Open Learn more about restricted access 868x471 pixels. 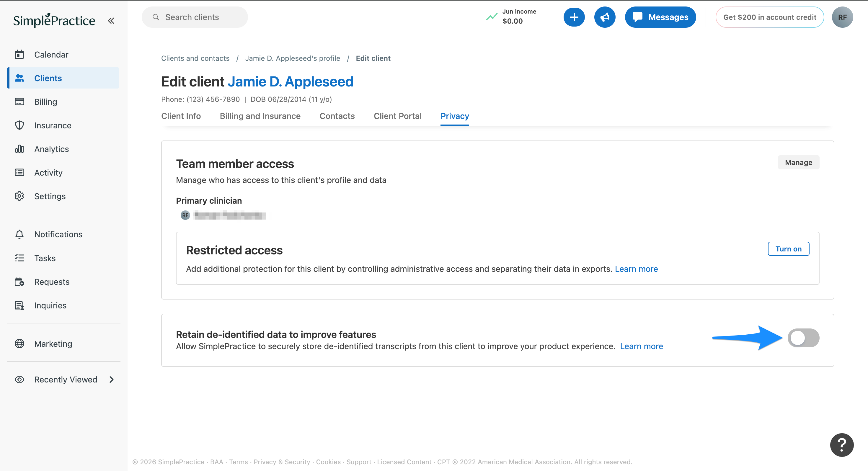(x=636, y=269)
